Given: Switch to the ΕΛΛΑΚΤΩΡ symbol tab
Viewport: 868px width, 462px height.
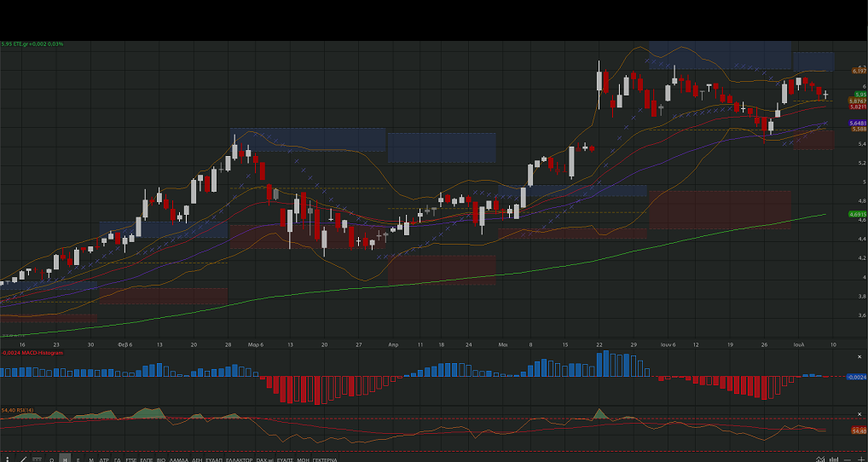Looking at the screenshot, I should (239, 459).
